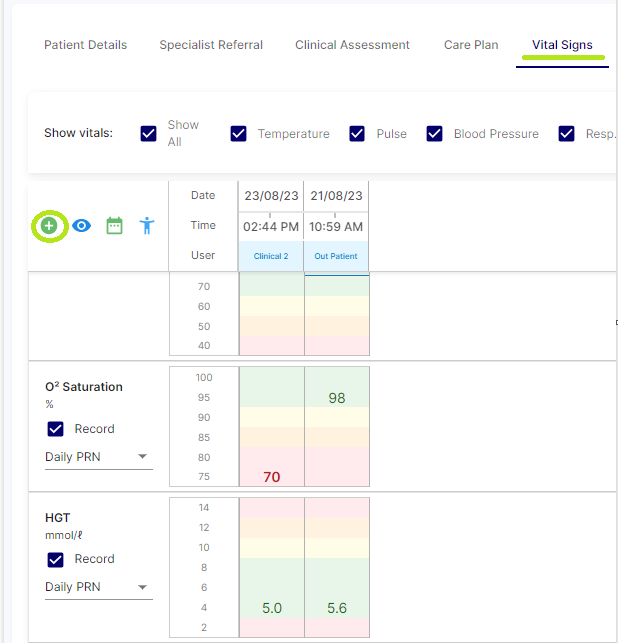
Task: Open the Specialist Referral tab
Action: coord(211,45)
